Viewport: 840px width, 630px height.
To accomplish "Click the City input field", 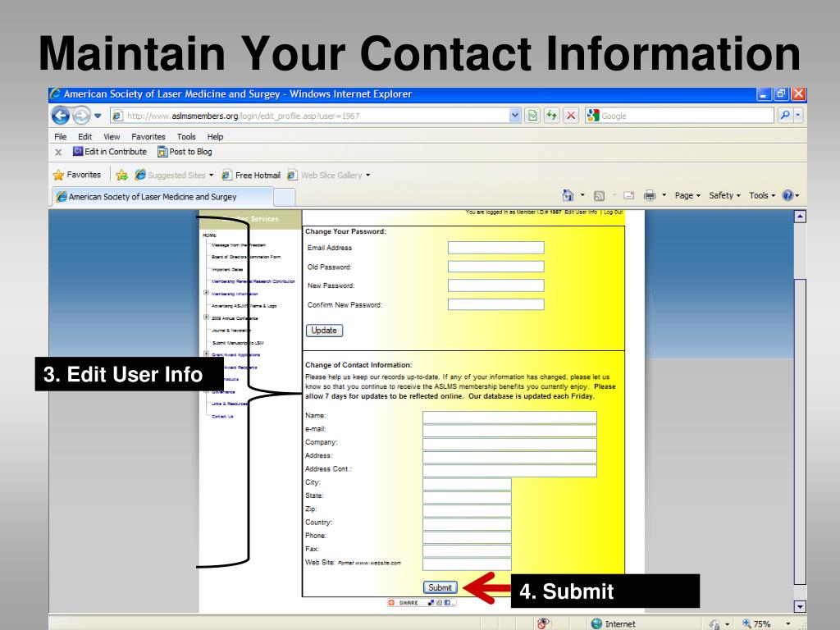I will [467, 484].
